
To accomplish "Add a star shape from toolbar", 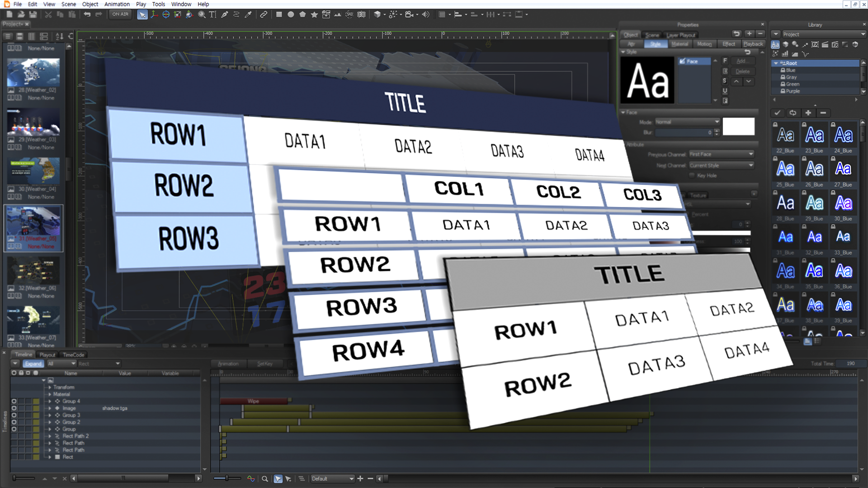I will (x=314, y=14).
